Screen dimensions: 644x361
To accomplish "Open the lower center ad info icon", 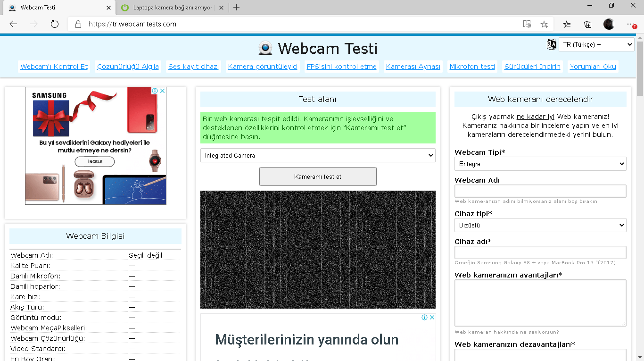I will point(424,318).
